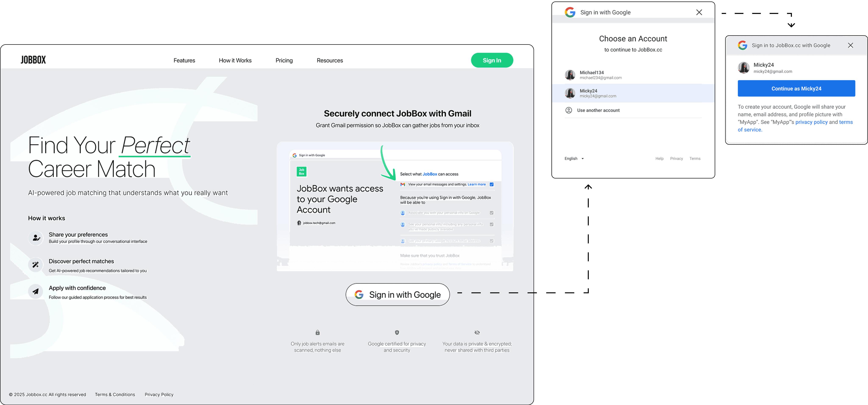The height and width of the screenshot is (405, 868).
Task: Click the Apply with confidence paper-plane icon
Action: pos(36,291)
